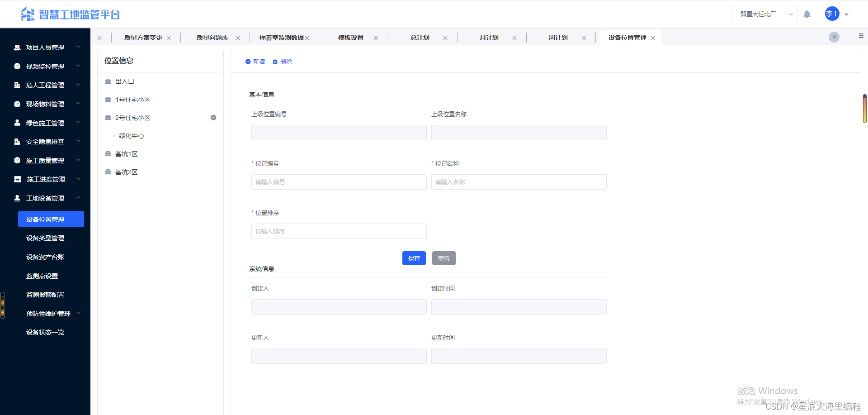Click the 重置 button
The width and height of the screenshot is (868, 415).
[444, 258]
